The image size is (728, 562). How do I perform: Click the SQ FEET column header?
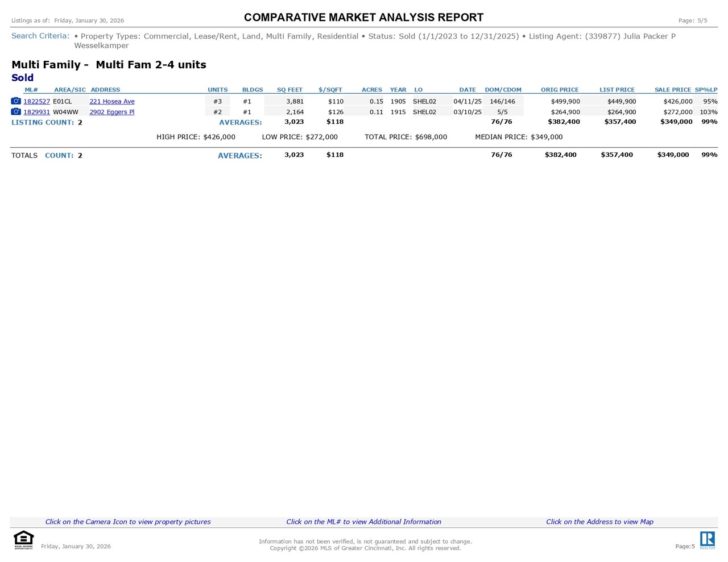pyautogui.click(x=289, y=90)
